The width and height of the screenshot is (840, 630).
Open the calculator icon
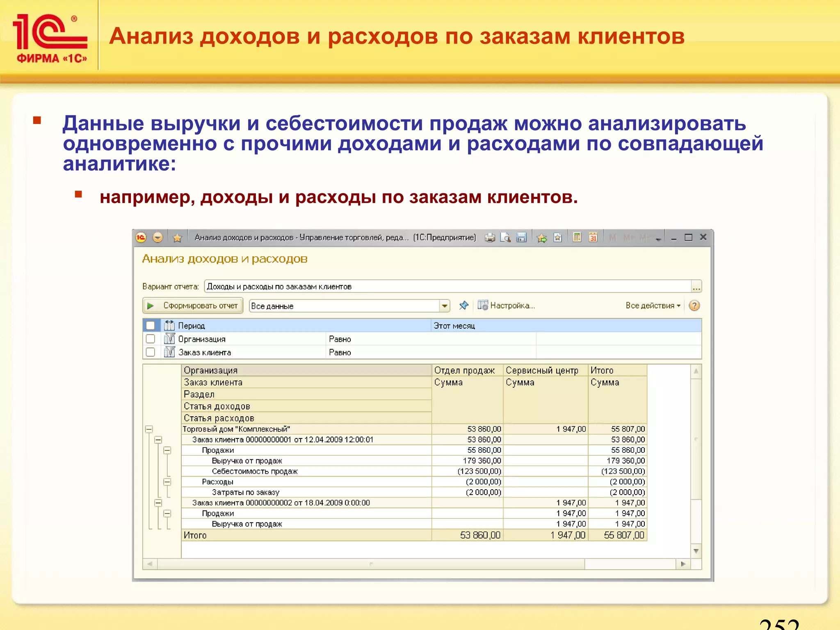(577, 237)
